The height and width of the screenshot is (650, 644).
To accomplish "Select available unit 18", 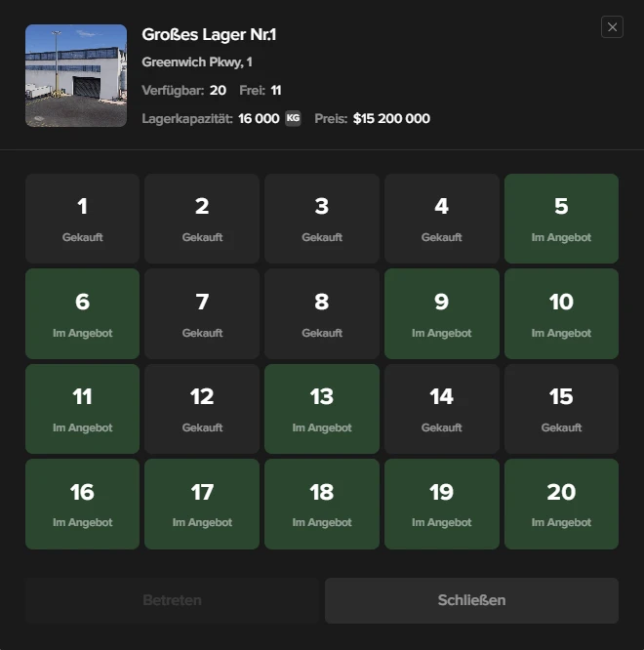I will coord(321,504).
